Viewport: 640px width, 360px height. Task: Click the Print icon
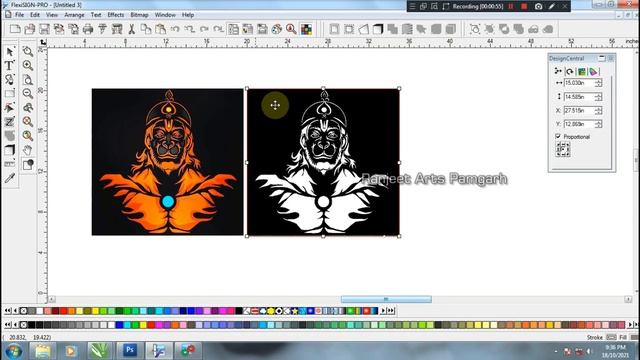[x=88, y=29]
